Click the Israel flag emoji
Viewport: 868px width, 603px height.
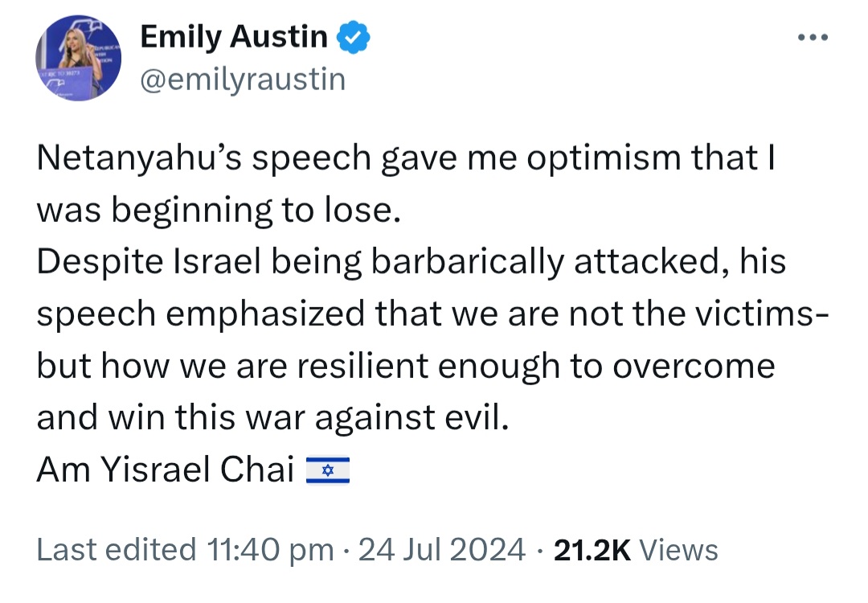pos(328,470)
